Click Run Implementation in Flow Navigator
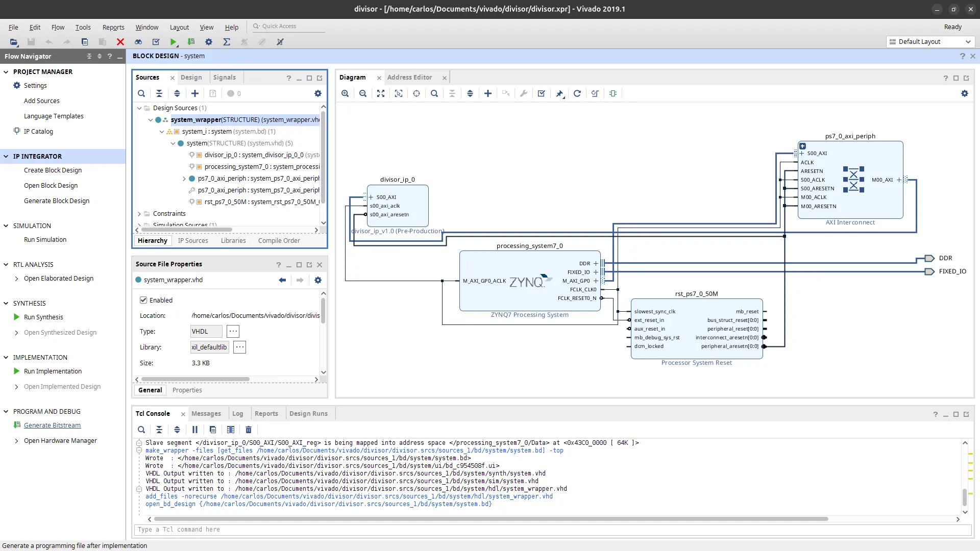This screenshot has height=551, width=980. click(x=53, y=371)
